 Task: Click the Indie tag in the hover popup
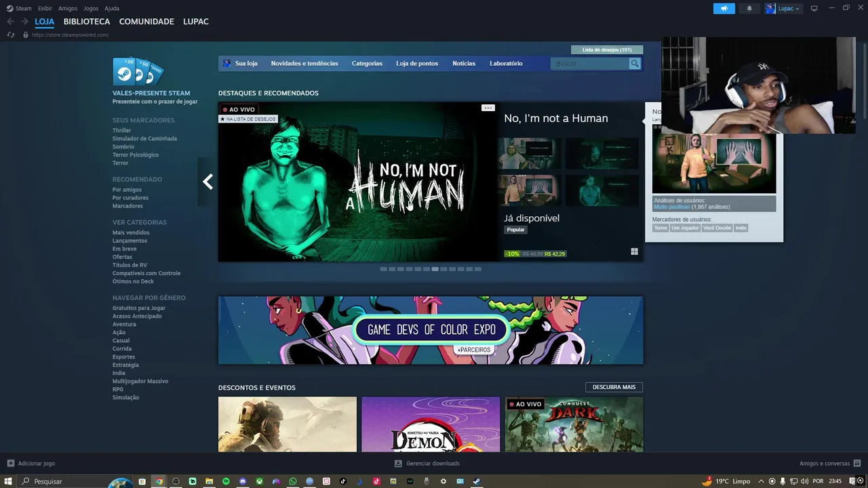point(741,228)
